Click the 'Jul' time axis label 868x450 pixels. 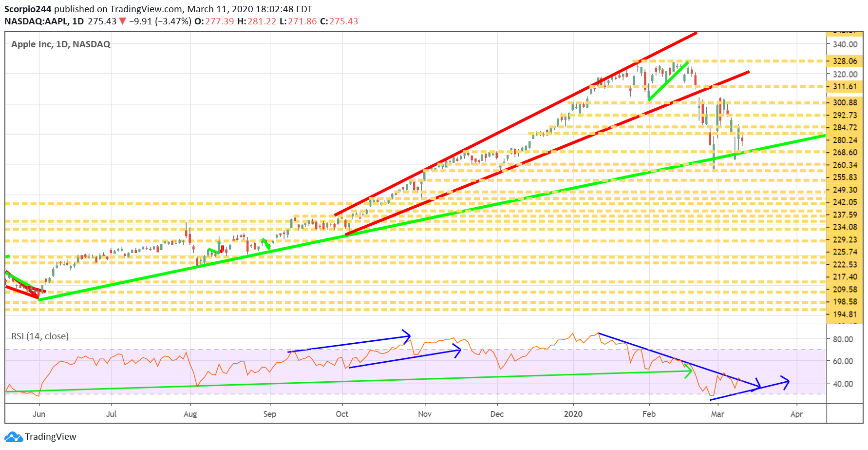click(112, 414)
